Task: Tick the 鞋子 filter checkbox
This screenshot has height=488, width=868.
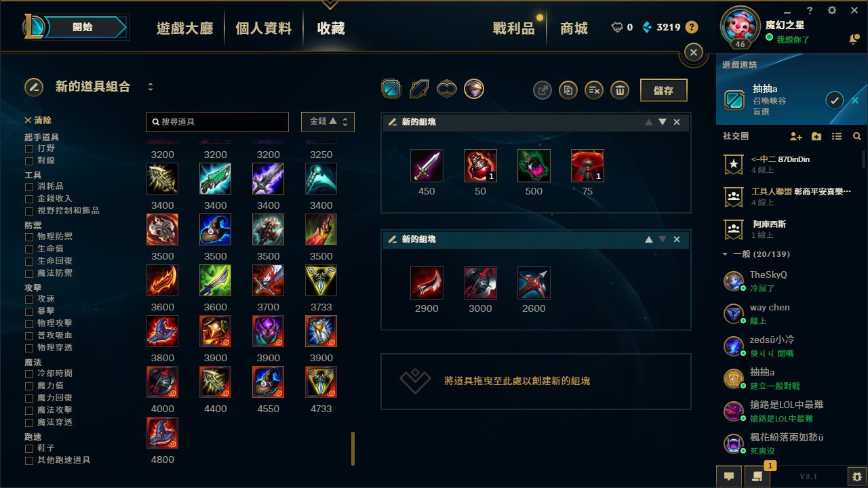Action: (29, 448)
